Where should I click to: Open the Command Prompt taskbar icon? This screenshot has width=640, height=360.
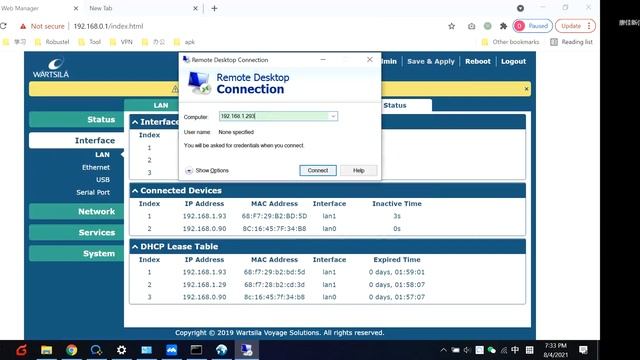pos(196,350)
